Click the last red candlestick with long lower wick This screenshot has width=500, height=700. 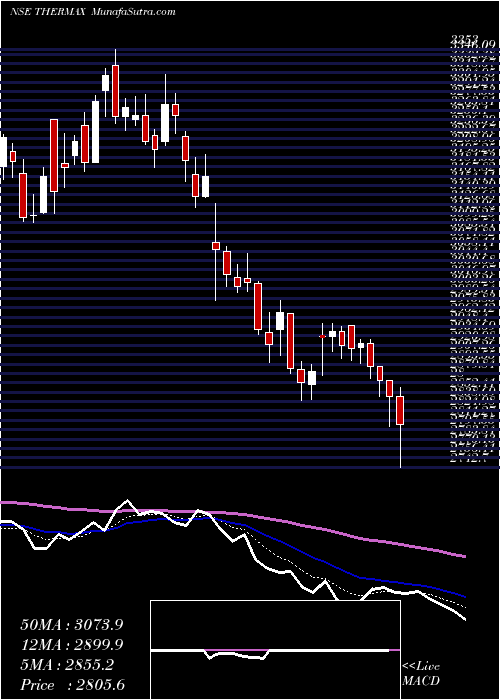pyautogui.click(x=400, y=410)
